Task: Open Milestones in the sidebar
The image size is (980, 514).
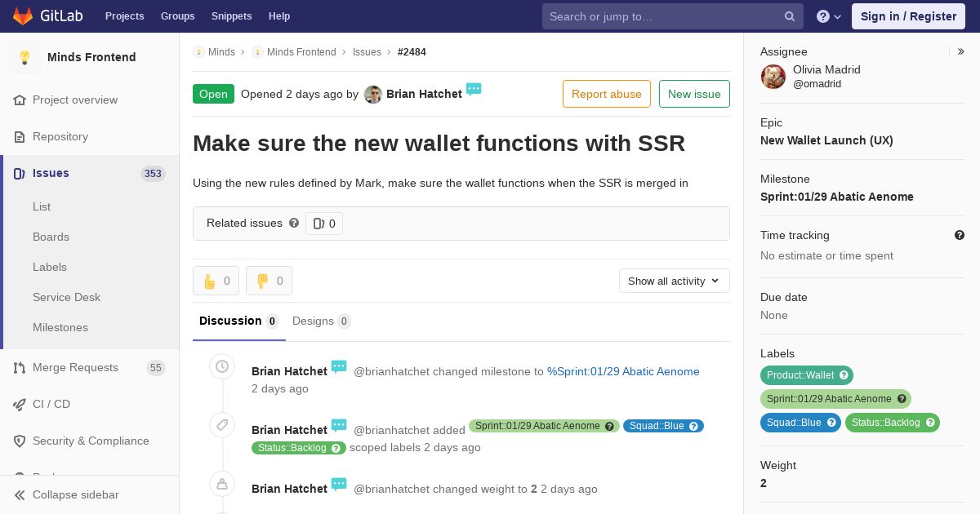Action: (60, 327)
